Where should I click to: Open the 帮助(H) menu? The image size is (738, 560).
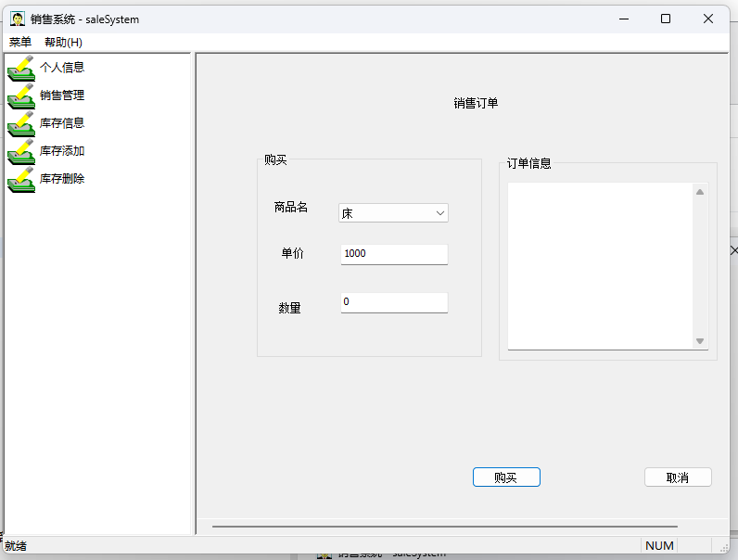[64, 43]
